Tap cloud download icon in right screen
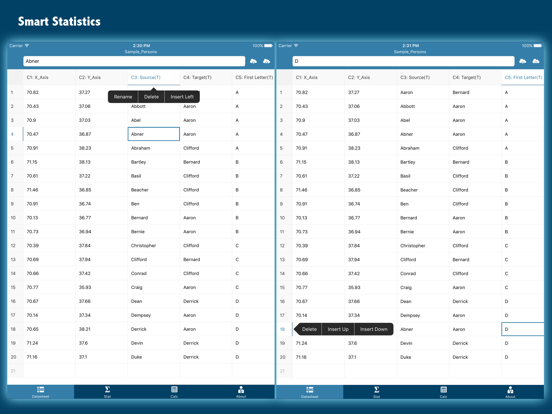The image size is (552, 414). [536, 61]
